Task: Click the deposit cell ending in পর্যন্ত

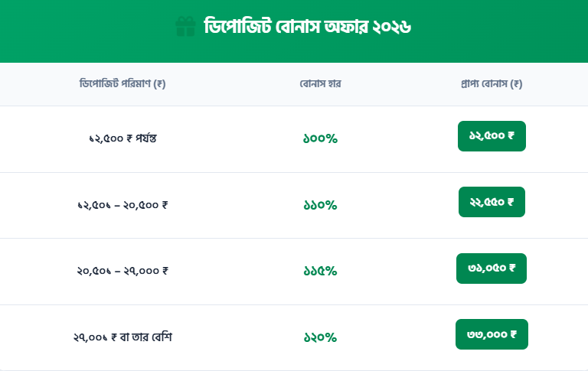Action: point(122,138)
